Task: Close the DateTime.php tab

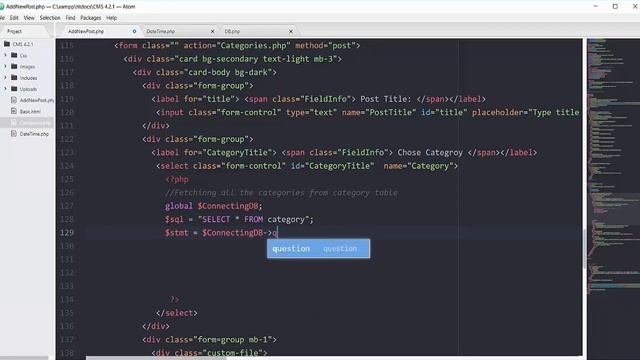Action: click(x=212, y=31)
